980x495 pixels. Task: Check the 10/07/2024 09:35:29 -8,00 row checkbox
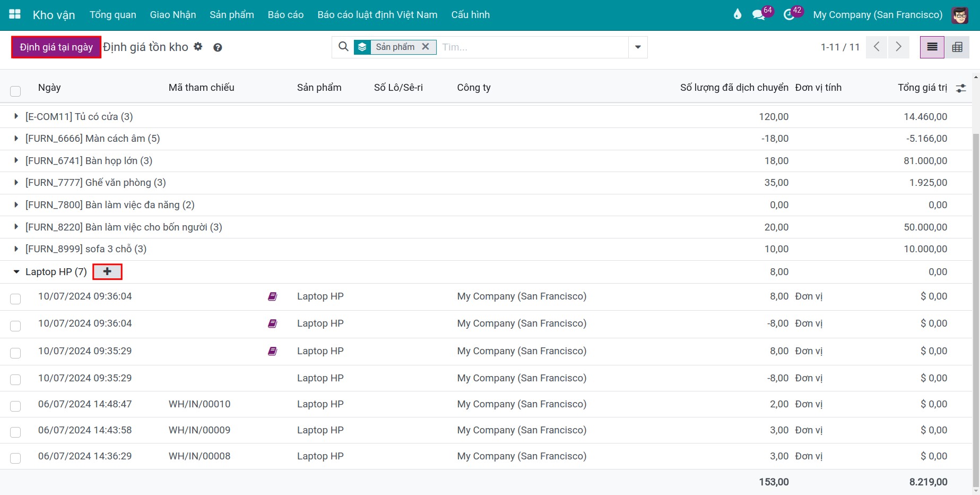[15, 380]
